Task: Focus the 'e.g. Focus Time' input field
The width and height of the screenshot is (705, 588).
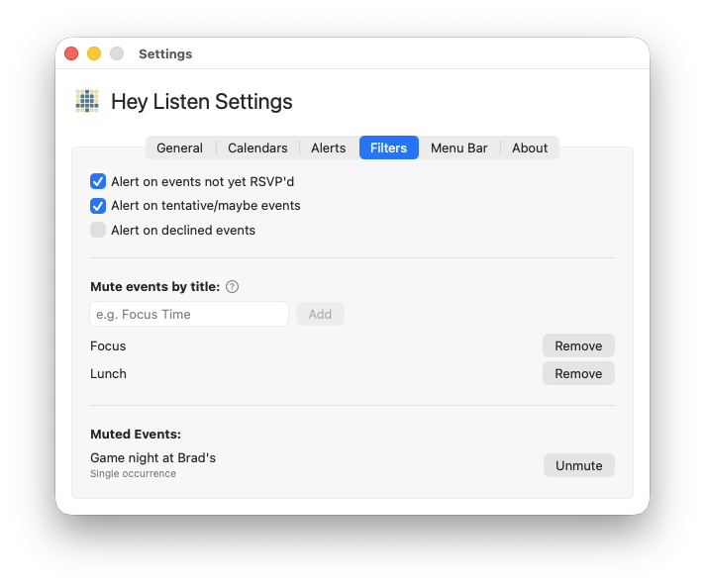Action: [x=189, y=314]
